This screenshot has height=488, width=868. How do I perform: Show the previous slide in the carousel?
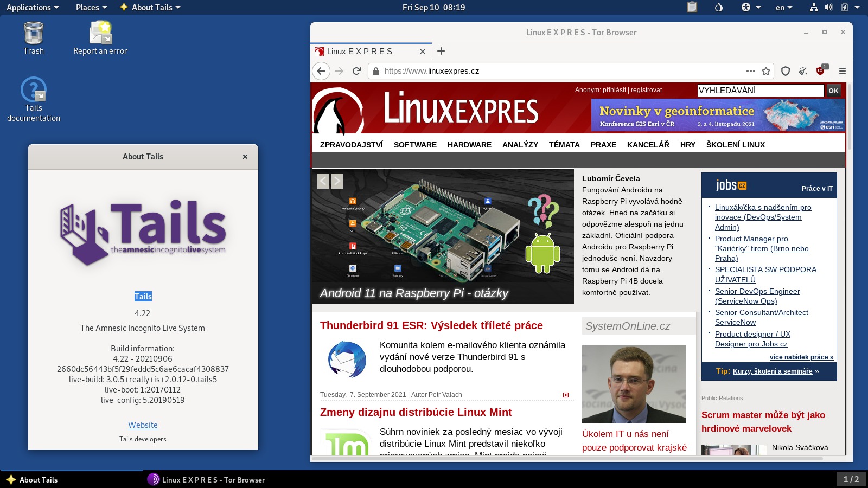(323, 181)
